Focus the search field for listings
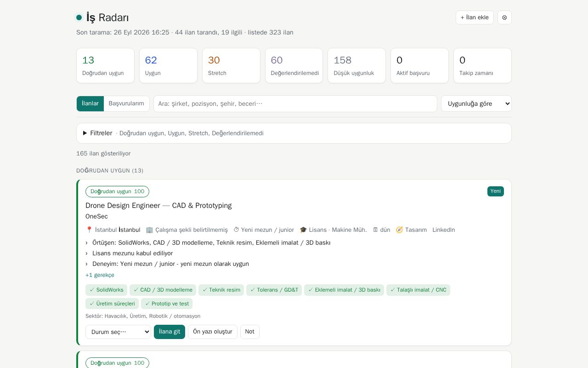588x368 pixels. [295, 103]
